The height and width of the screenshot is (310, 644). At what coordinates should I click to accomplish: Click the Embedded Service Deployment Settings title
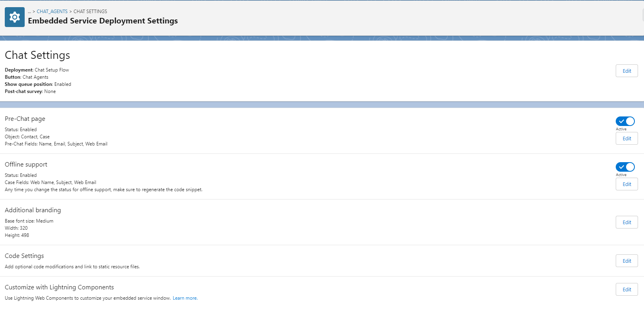[x=103, y=21]
